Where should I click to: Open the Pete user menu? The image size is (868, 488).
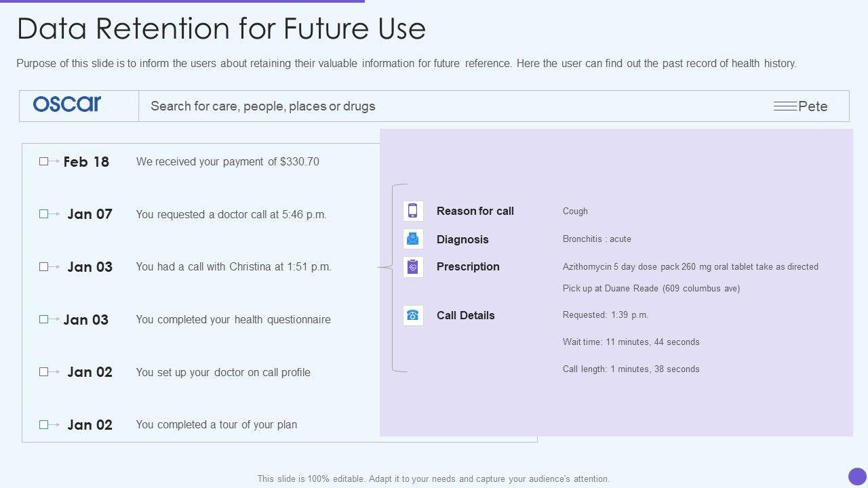click(x=813, y=106)
